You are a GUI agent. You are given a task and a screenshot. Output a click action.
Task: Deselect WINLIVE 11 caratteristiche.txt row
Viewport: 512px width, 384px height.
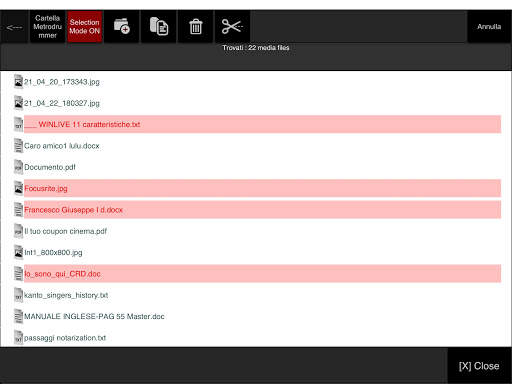[x=262, y=124]
